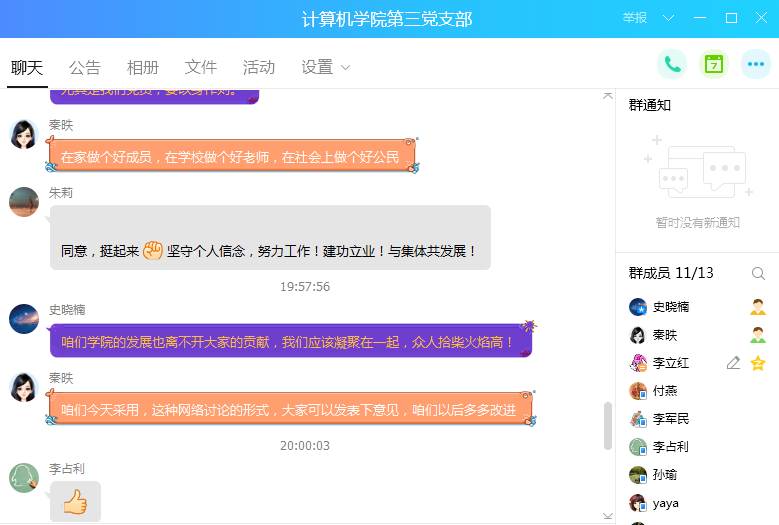
Task: Click the scroll-down arrow at chat bottom
Action: point(607,515)
